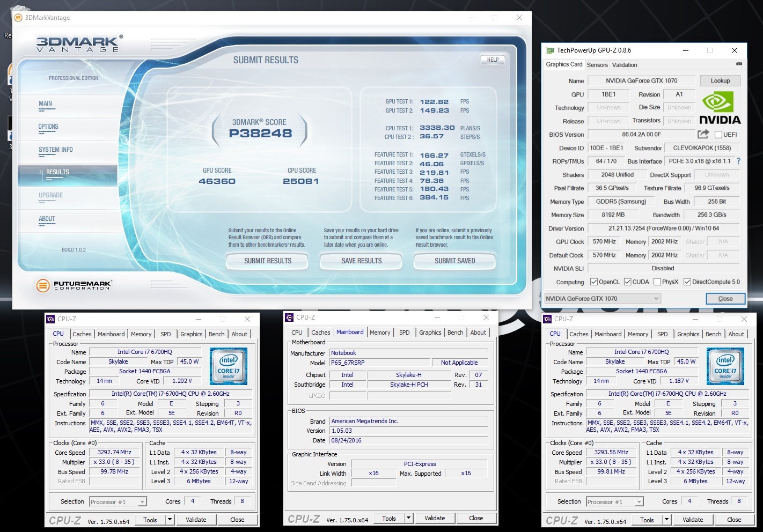
Task: Click the Help button in 3DMark Vantage
Action: tap(493, 60)
